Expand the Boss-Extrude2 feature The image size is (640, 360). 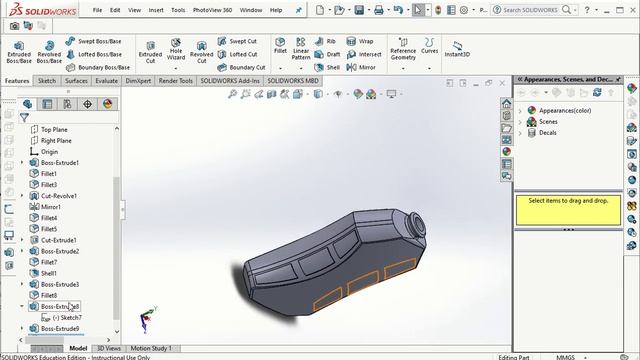pos(22,251)
